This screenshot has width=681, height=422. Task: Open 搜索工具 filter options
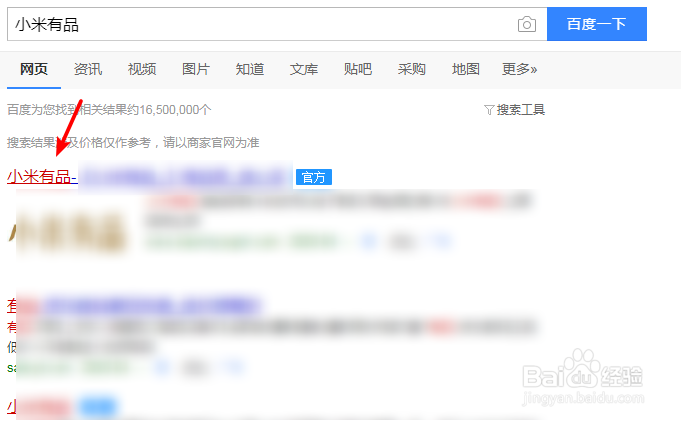pyautogui.click(x=521, y=110)
